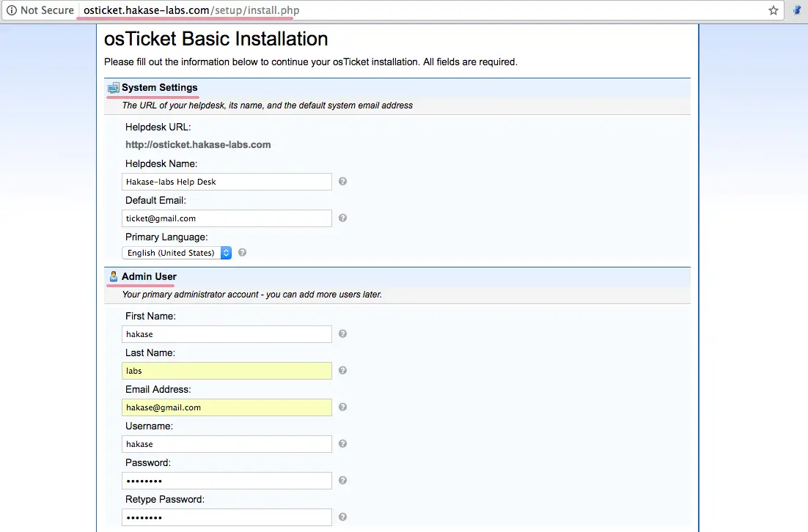Viewport: 808px width, 532px height.
Task: Click the First Name input containing hakase
Action: click(x=227, y=334)
